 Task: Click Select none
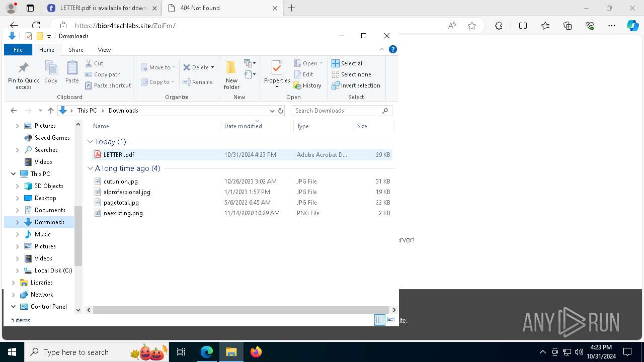tap(351, 74)
